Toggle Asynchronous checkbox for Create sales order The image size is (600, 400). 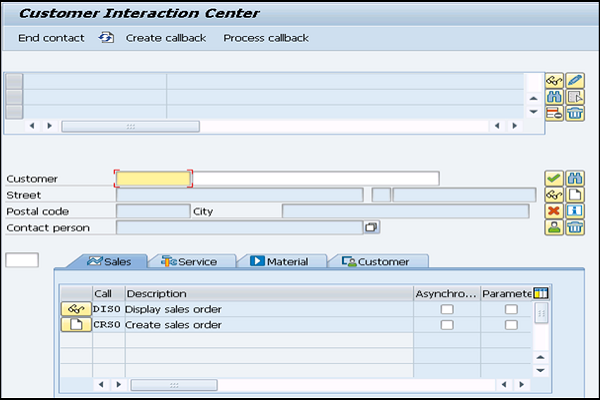447,325
